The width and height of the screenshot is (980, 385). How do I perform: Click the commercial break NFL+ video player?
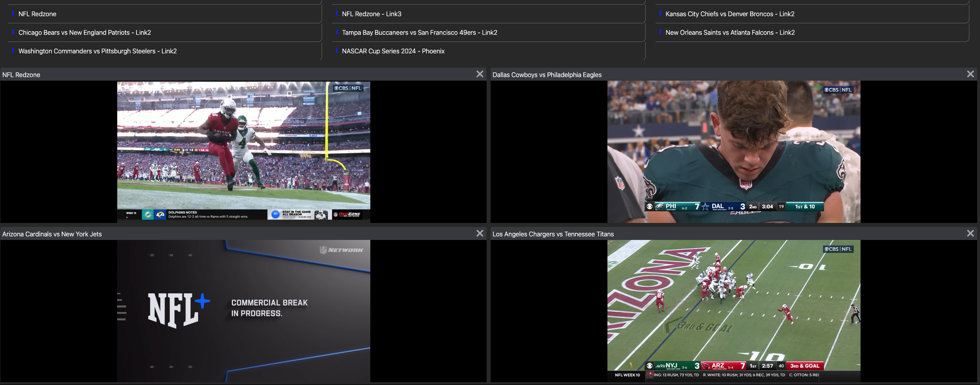[244, 311]
